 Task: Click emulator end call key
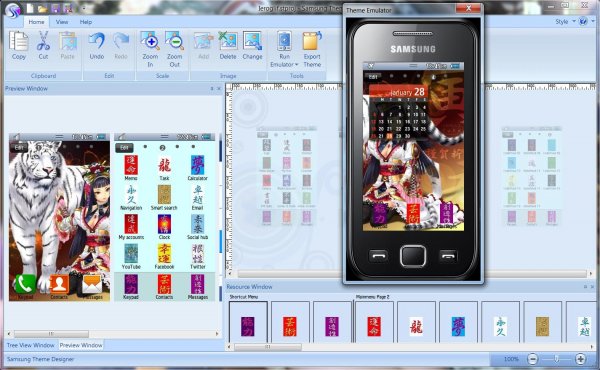point(448,256)
